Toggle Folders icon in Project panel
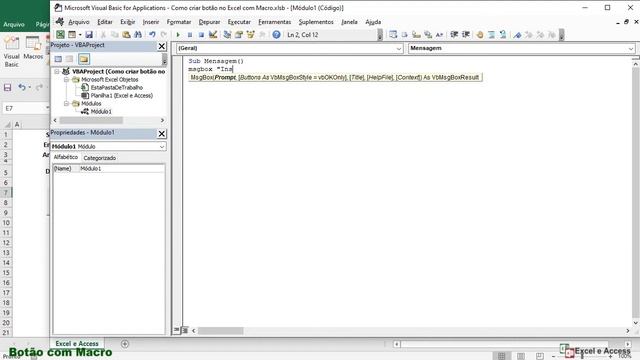640x360 pixels. click(84, 59)
